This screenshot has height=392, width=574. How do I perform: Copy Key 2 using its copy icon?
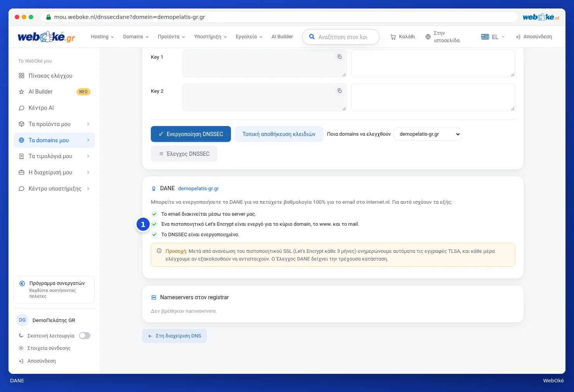(x=339, y=91)
